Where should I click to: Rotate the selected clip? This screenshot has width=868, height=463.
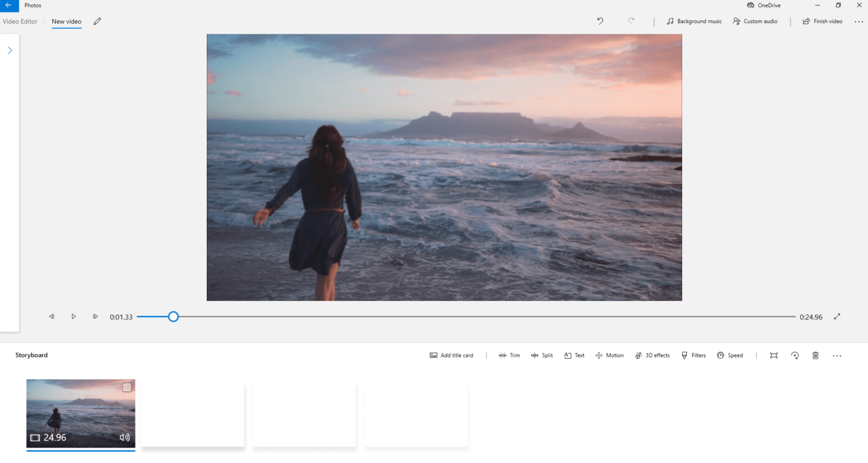click(795, 356)
